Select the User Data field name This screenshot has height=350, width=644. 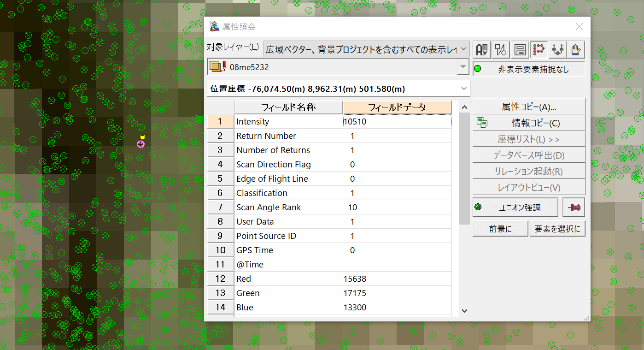pyautogui.click(x=255, y=222)
